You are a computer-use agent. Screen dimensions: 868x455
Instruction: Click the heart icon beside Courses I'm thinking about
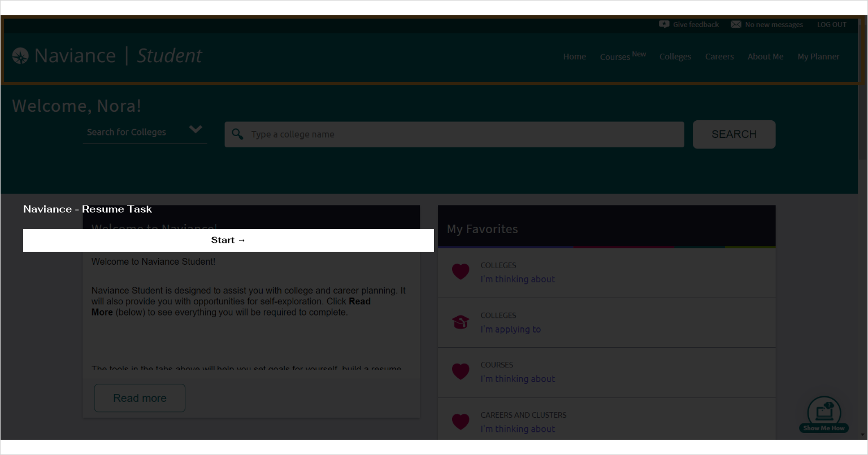tap(461, 371)
